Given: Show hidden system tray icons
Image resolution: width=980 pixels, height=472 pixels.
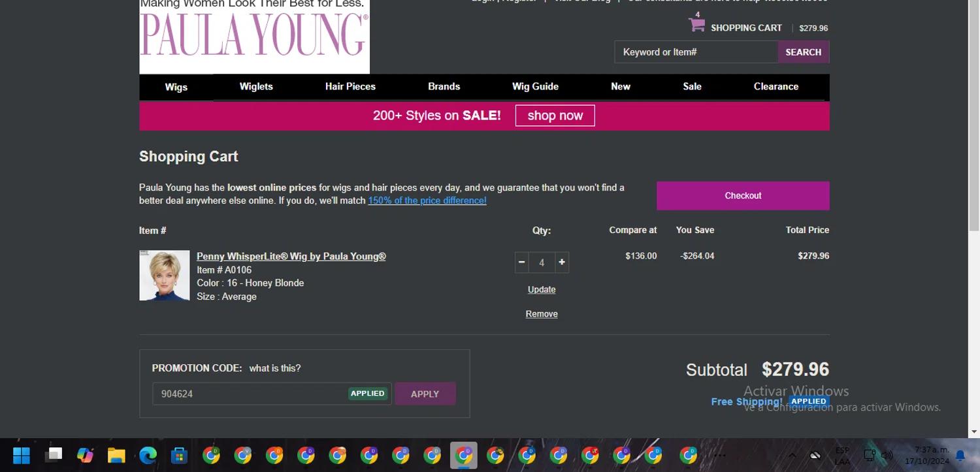Looking at the screenshot, I should pyautogui.click(x=792, y=455).
